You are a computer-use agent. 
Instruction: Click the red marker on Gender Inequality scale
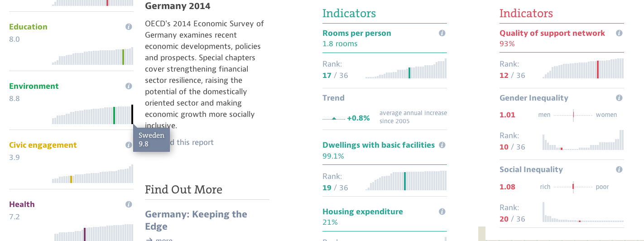tap(573, 115)
